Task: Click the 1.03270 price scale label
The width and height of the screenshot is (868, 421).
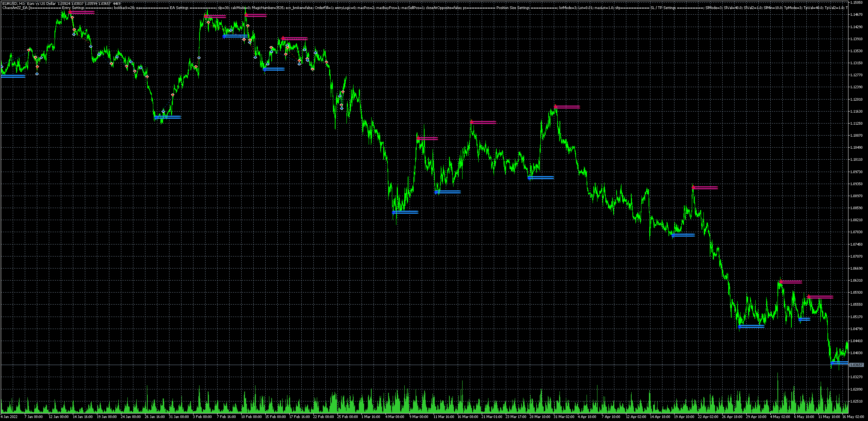Action: [x=856, y=377]
